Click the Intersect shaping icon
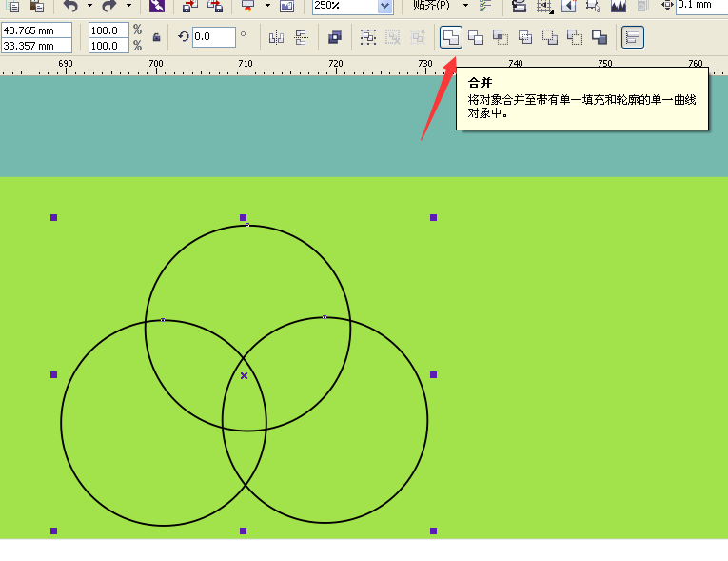Image resolution: width=728 pixels, height=561 pixels. (501, 37)
